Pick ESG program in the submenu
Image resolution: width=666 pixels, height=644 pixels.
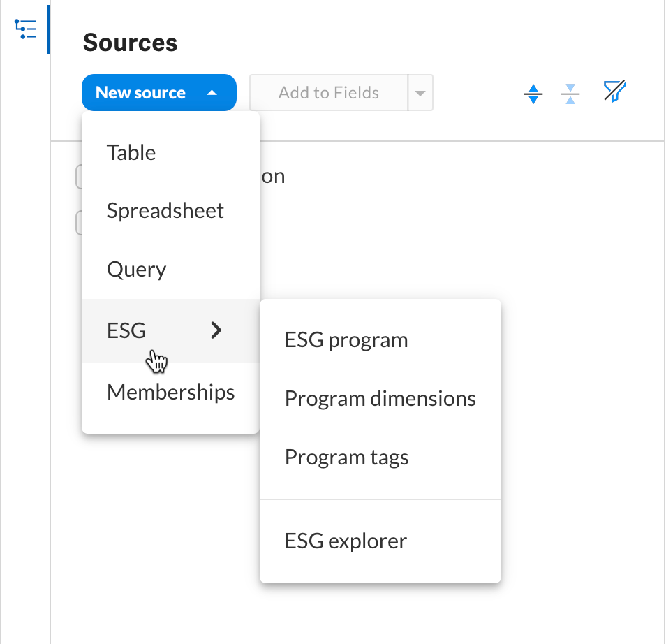(380, 340)
